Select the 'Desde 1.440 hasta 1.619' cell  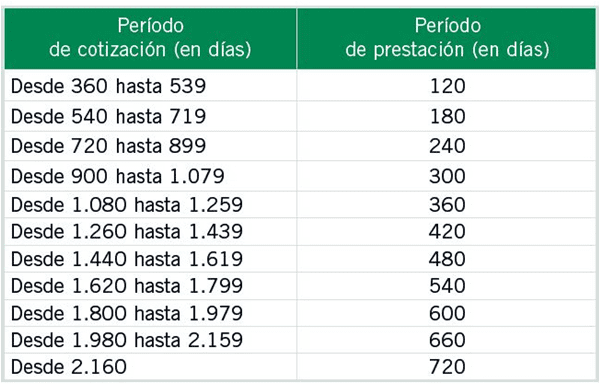(x=150, y=259)
